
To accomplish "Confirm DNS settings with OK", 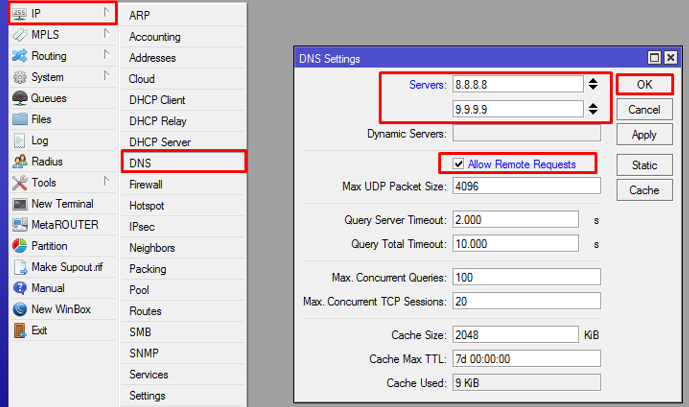I will pos(645,84).
